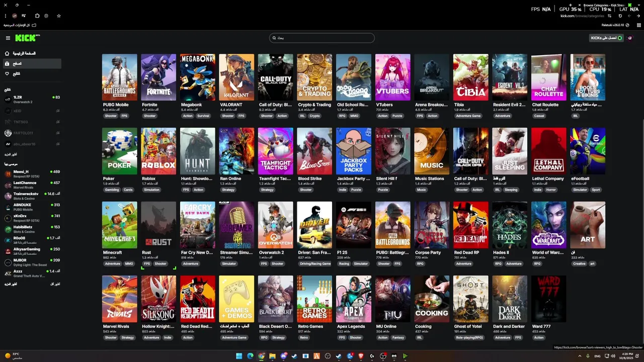The height and width of the screenshot is (362, 644).
Task: Open the all bookmarks folder
Action: (x=20, y=25)
